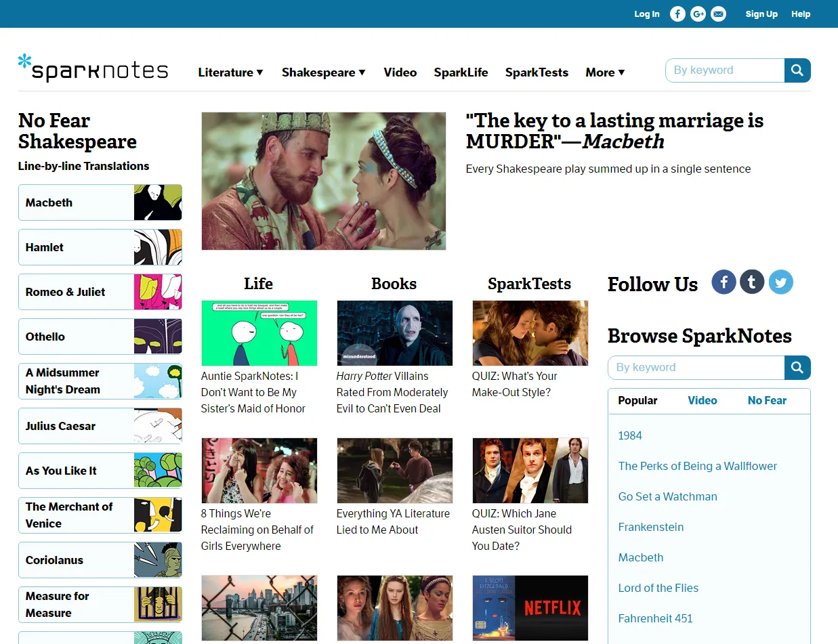This screenshot has height=644, width=838.
Task: Expand the Literature dropdown menu
Action: pos(230,72)
